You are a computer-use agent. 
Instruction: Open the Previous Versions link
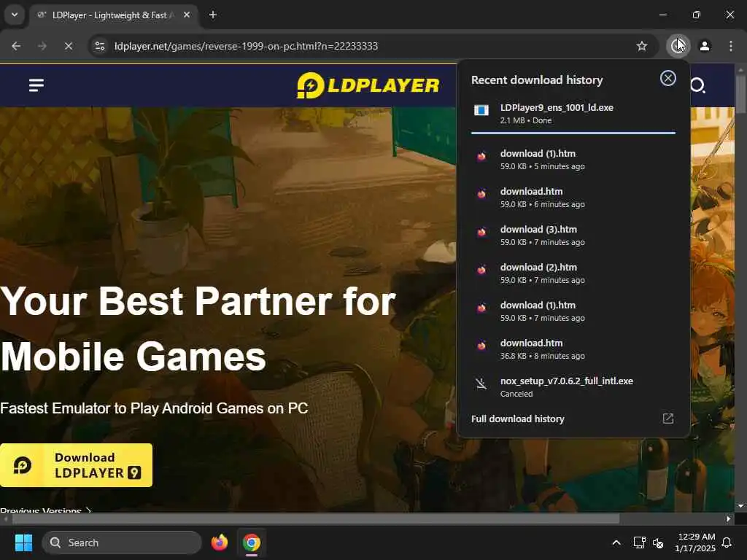click(x=46, y=510)
